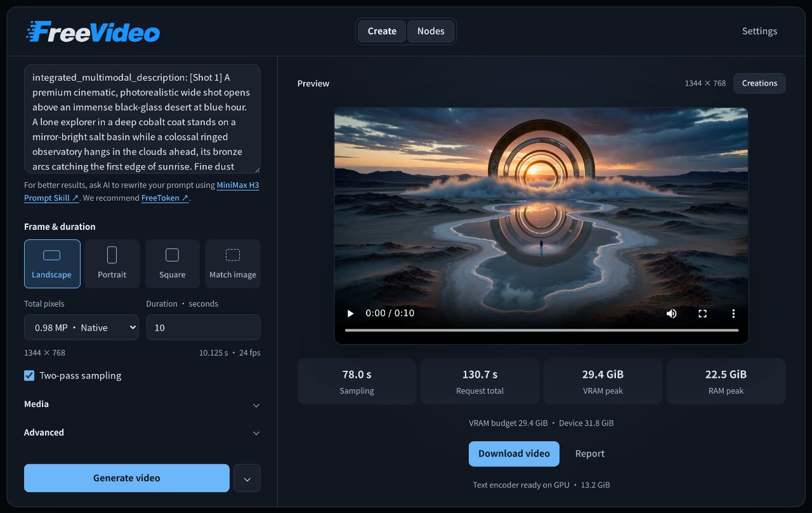The width and height of the screenshot is (812, 513).
Task: Expand the Media section
Action: (x=142, y=404)
